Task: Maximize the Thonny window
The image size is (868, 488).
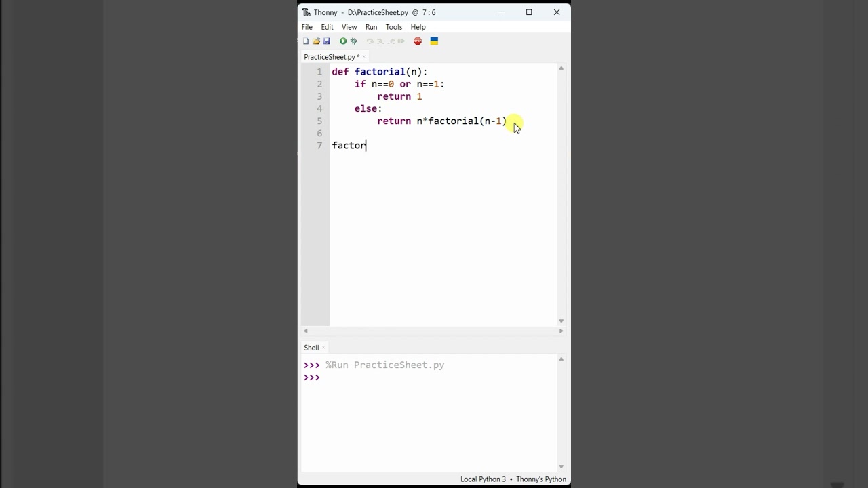Action: [x=529, y=12]
